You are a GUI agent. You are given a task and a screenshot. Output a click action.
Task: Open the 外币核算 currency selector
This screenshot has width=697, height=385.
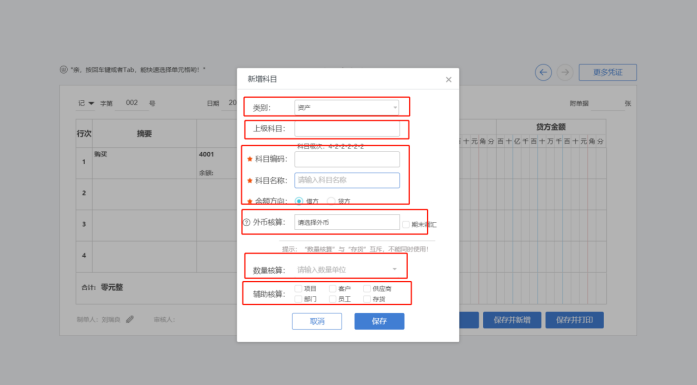(x=346, y=222)
